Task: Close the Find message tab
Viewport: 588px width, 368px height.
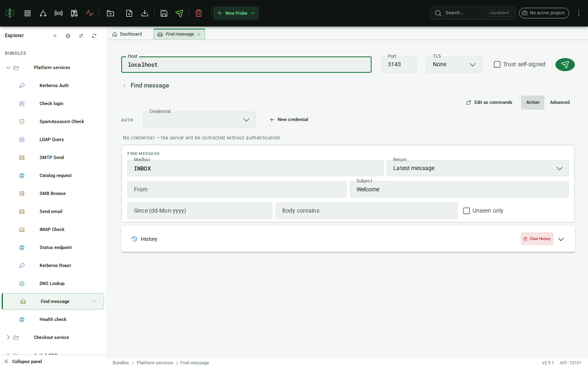Action: point(199,34)
